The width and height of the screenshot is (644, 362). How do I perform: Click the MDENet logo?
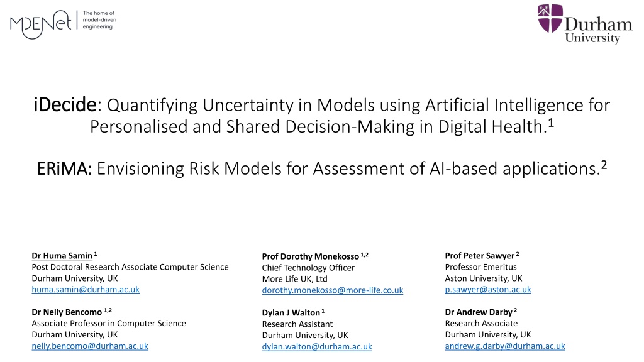point(41,25)
